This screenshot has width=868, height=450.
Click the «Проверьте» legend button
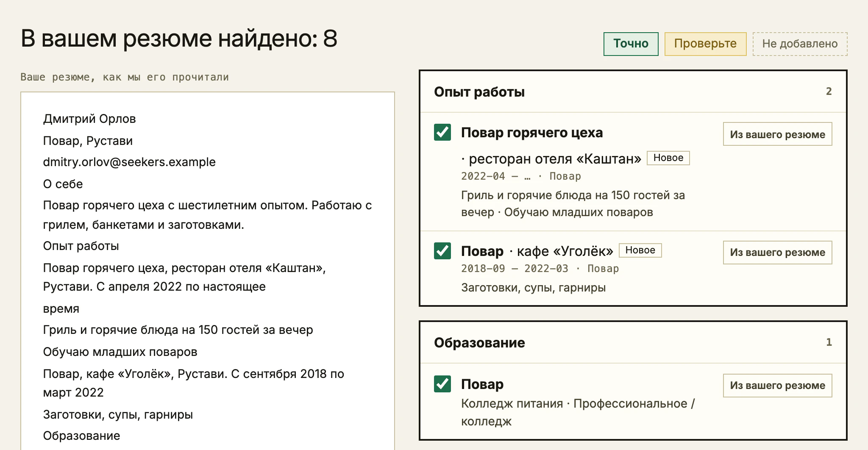coord(705,44)
